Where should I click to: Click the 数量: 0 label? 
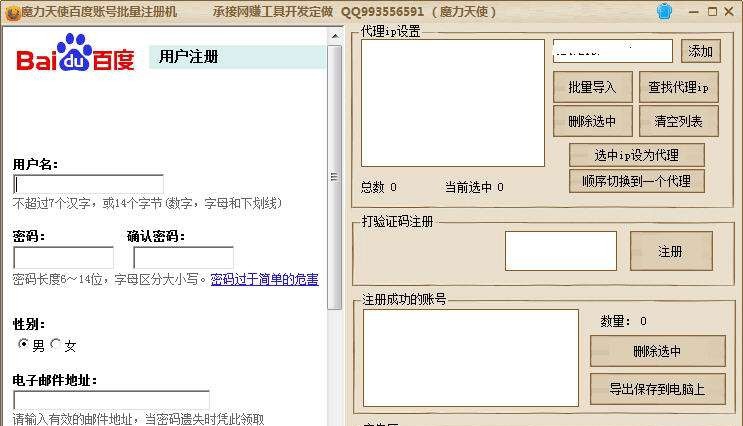(623, 321)
